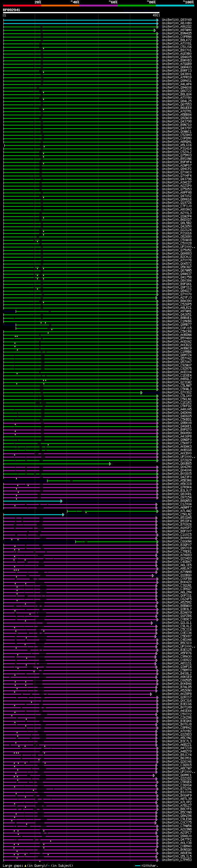Click the UniRef100_B8LK72 label

[x=177, y=40]
